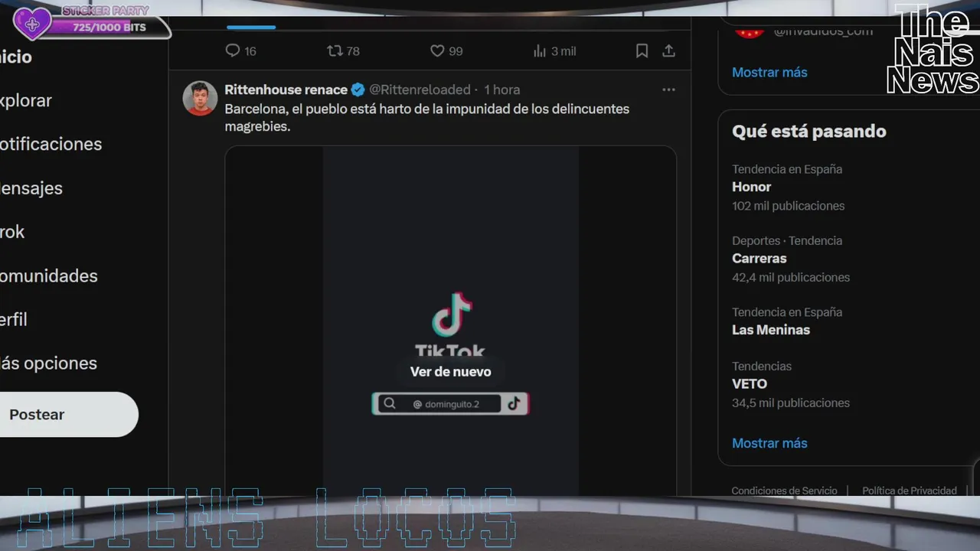View post analytics showing 3 mil
Image resolution: width=980 pixels, height=551 pixels.
tap(554, 51)
